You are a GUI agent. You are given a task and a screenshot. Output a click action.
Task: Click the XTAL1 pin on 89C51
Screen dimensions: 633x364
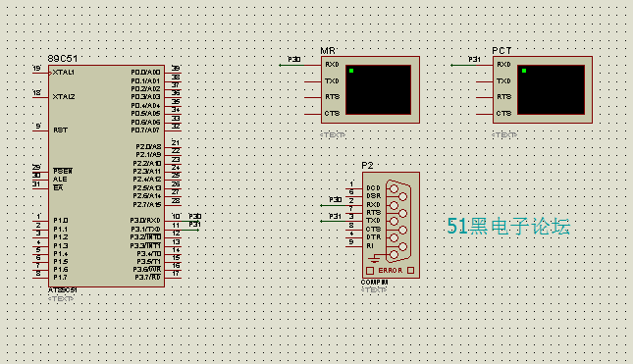click(64, 73)
